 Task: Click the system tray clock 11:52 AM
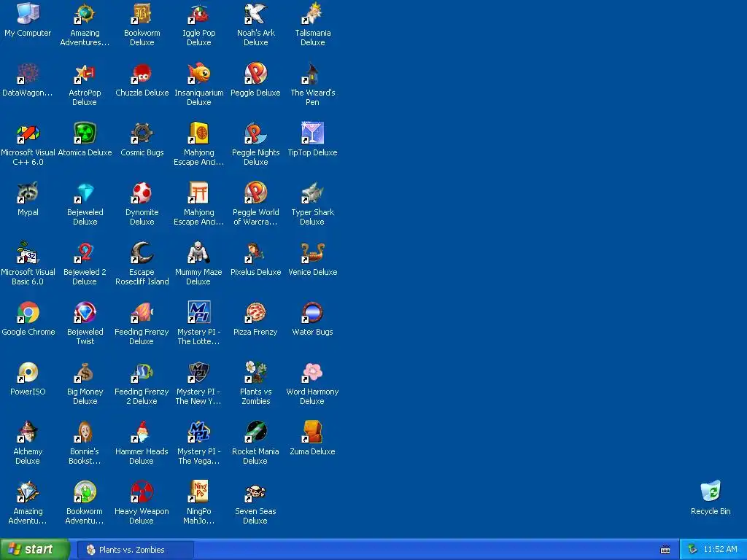(720, 550)
